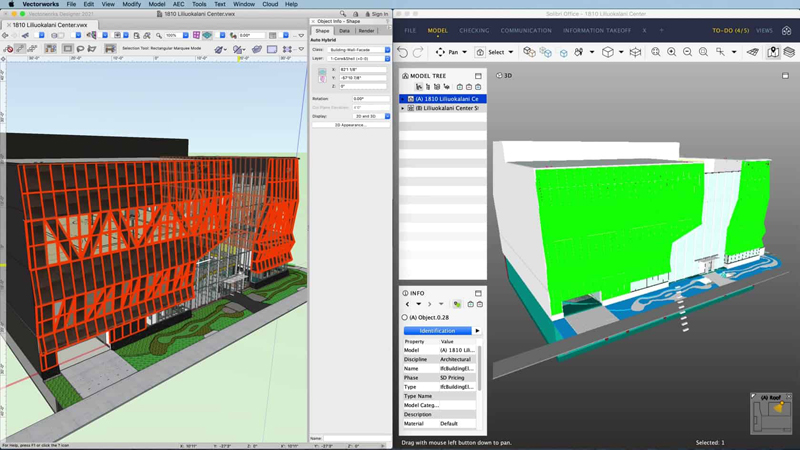This screenshot has width=800, height=450.
Task: Click the Rotation input field
Action: [x=370, y=99]
